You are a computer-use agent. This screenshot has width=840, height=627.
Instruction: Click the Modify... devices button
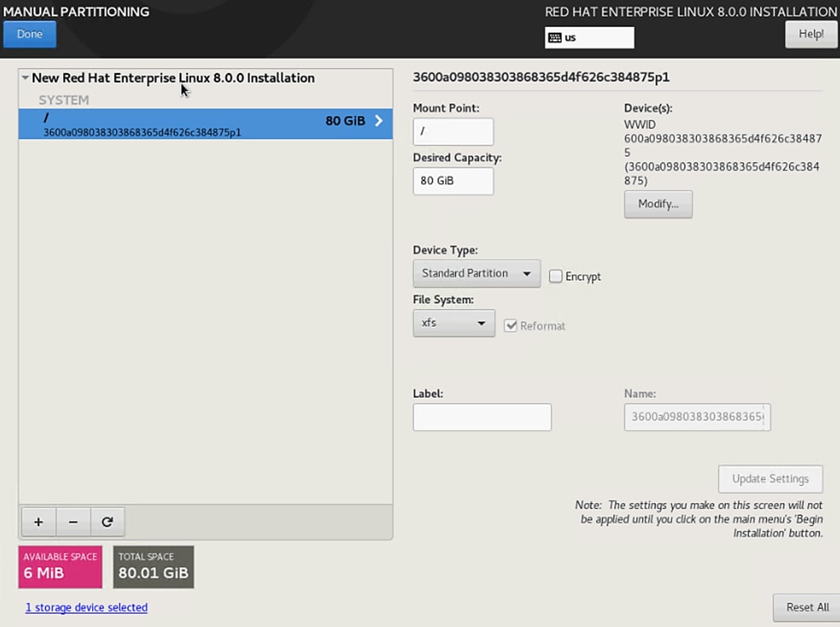(x=658, y=204)
